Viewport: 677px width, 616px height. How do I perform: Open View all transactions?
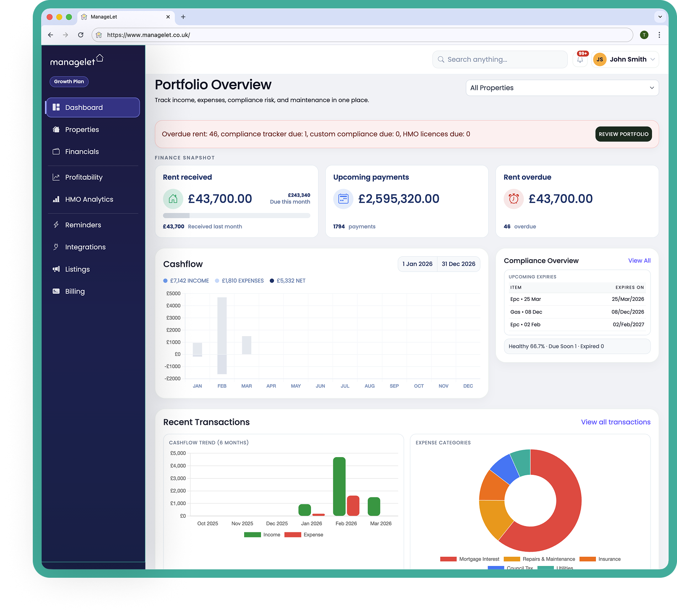tap(615, 422)
